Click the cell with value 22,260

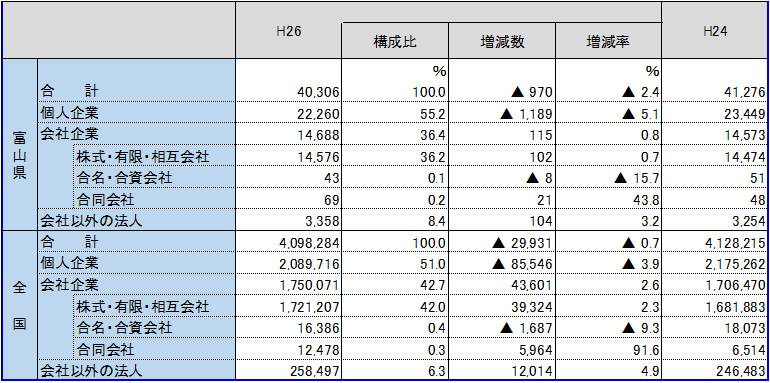[x=288, y=113]
